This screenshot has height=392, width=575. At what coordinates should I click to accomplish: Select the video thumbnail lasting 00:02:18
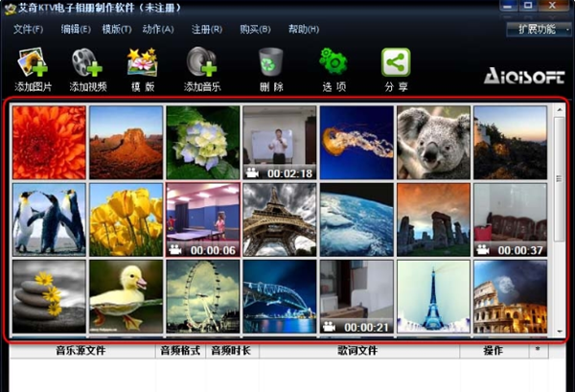tap(280, 143)
